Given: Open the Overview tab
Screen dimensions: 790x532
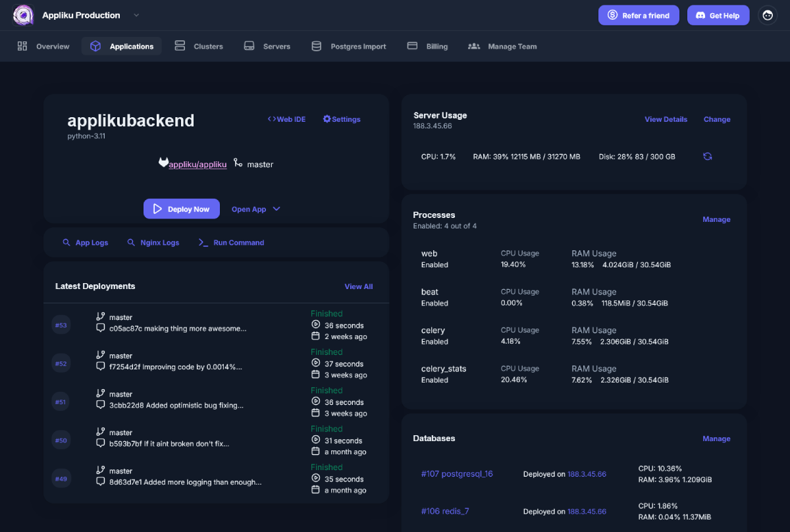Looking at the screenshot, I should pyautogui.click(x=43, y=46).
